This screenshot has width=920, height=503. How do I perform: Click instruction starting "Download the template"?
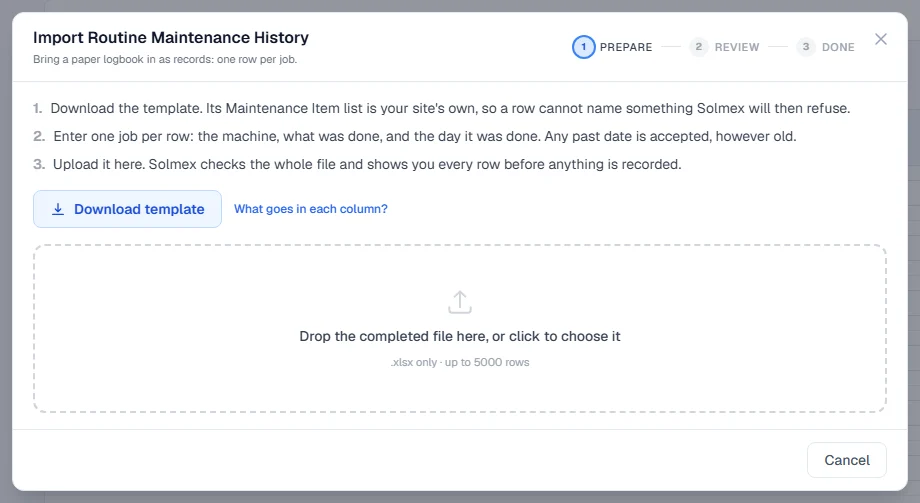pyautogui.click(x=450, y=109)
